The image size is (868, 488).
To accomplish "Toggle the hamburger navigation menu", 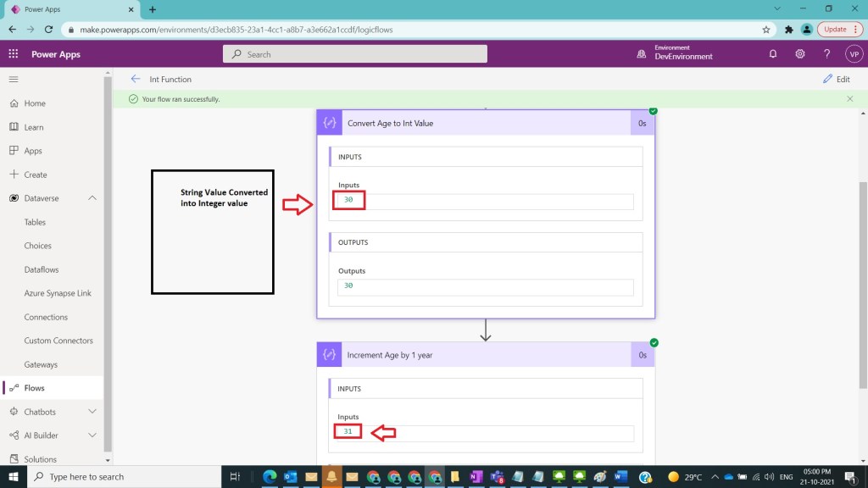I will click(14, 79).
